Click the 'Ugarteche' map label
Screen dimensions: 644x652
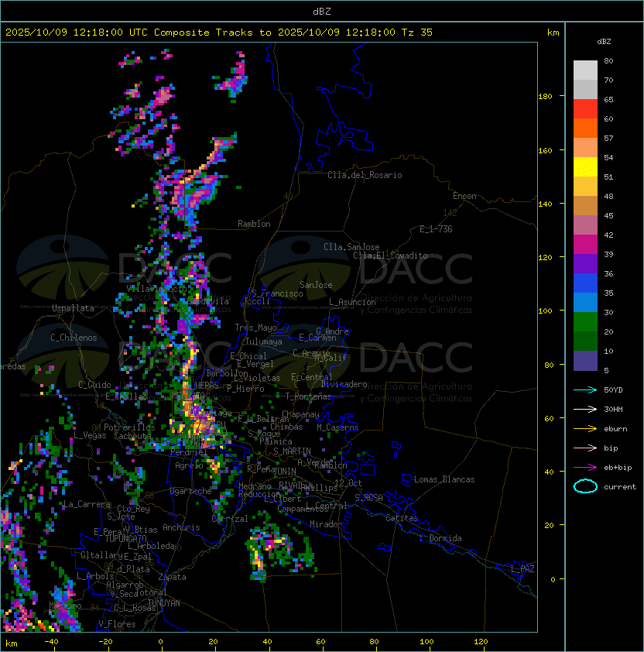click(190, 491)
